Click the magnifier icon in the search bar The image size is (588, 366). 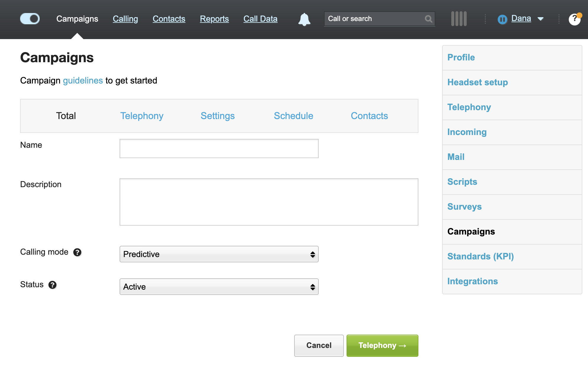pos(428,19)
